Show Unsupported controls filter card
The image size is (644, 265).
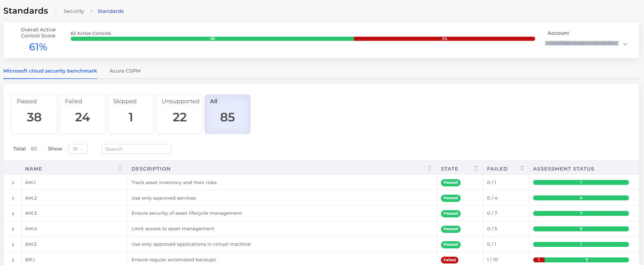click(x=179, y=114)
